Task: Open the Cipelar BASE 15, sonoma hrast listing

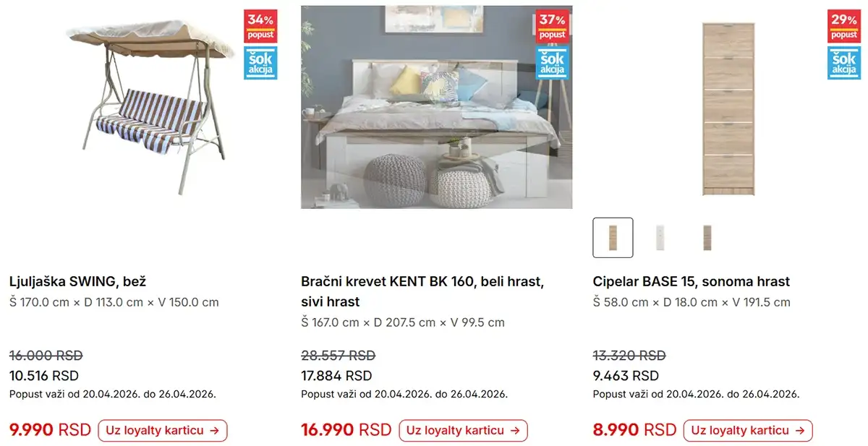Action: [x=691, y=281]
